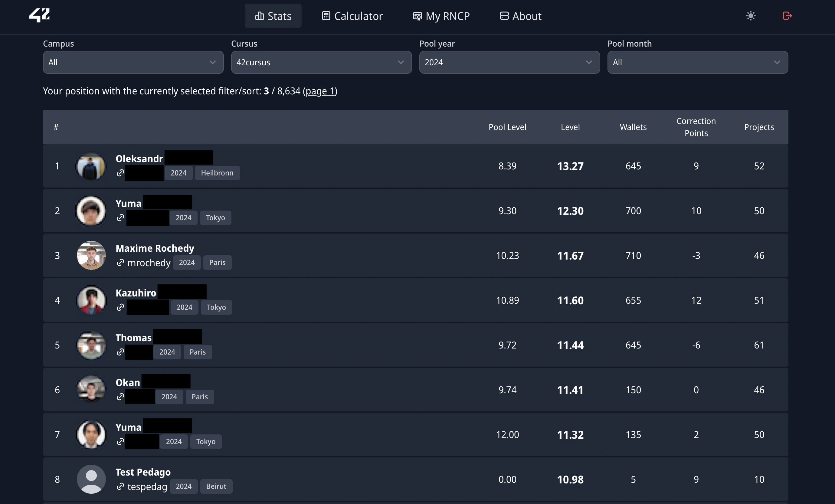Toggle the light/dark theme sun icon
This screenshot has height=504, width=835.
coord(751,16)
